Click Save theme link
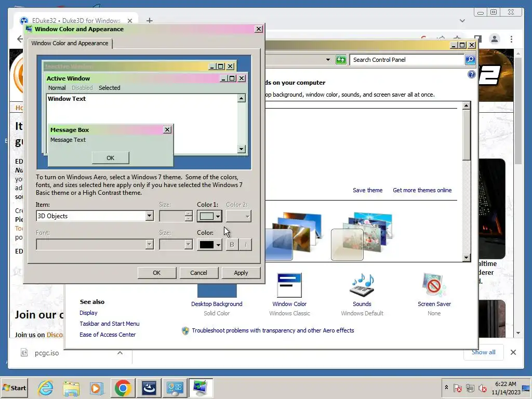532x399 pixels. tap(367, 190)
